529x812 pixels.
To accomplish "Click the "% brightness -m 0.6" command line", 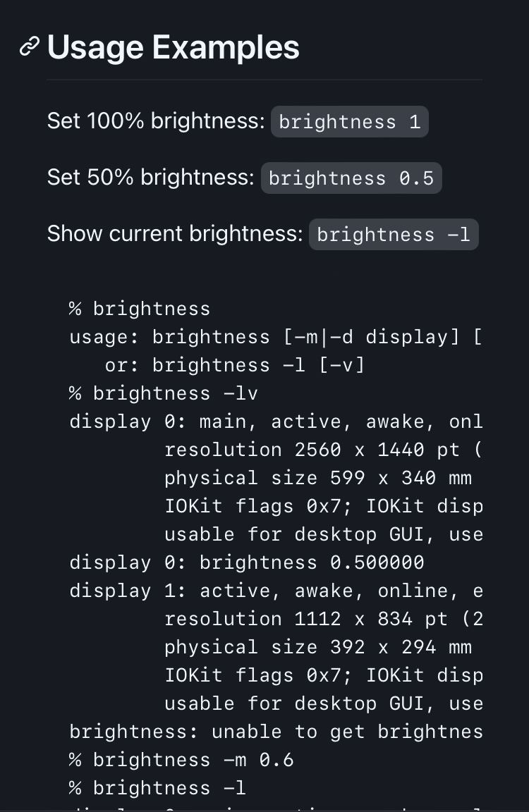I will pyautogui.click(x=181, y=760).
